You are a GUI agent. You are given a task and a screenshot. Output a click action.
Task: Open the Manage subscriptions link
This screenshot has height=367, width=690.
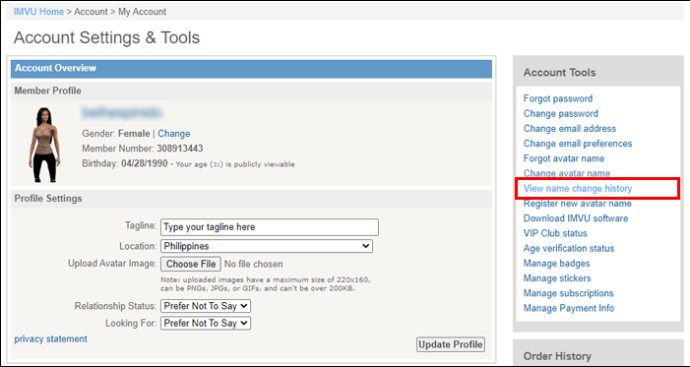(568, 293)
